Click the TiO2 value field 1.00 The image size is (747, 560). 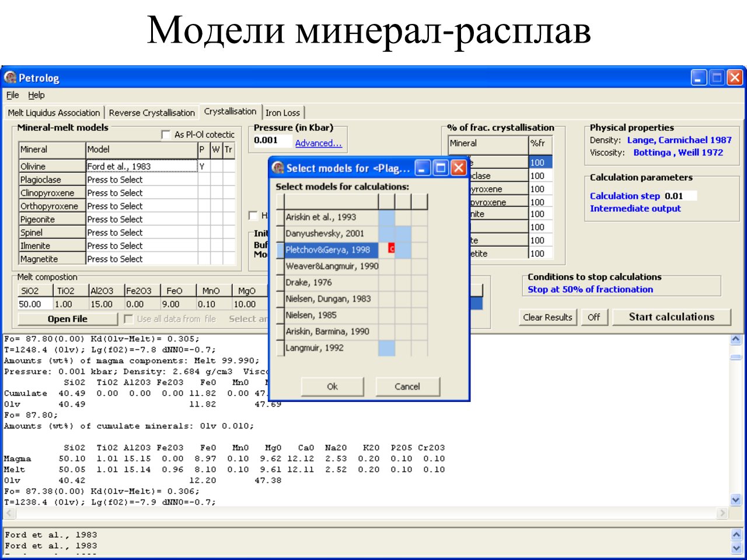click(x=70, y=304)
